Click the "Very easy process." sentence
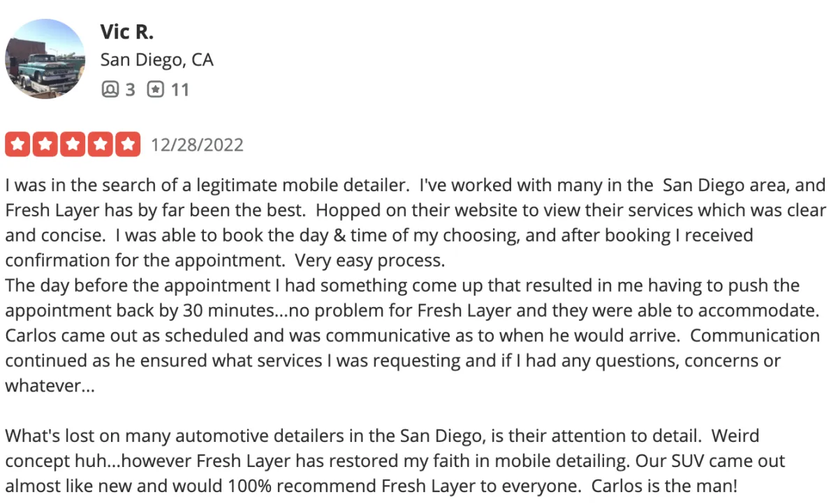 click(x=369, y=260)
